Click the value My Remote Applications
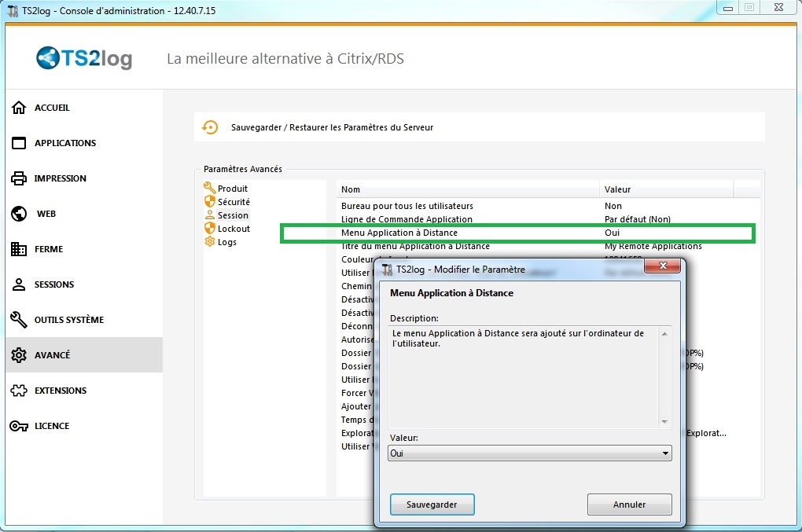 click(x=653, y=246)
